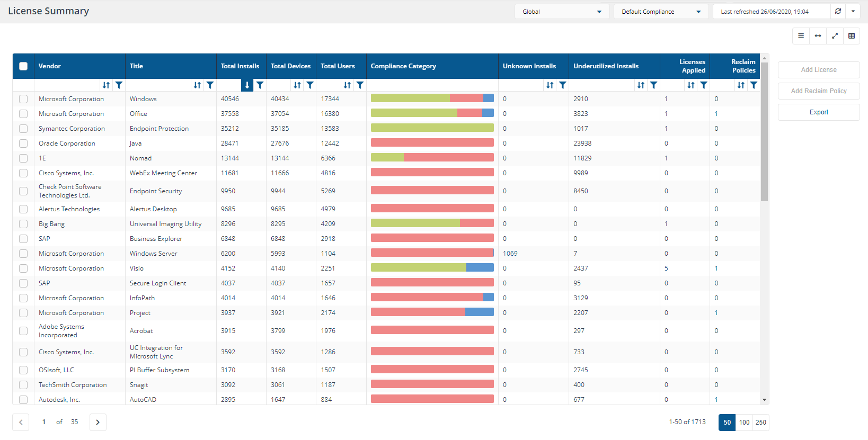Set page size to 50
868x440 pixels.
(727, 422)
